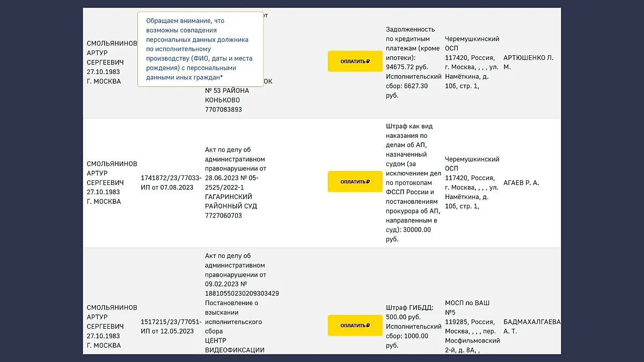This screenshot has width=644, height=362.
Task: Select bailiff name БАДМАХАЛГАЕВА А. Т.
Action: click(x=531, y=327)
